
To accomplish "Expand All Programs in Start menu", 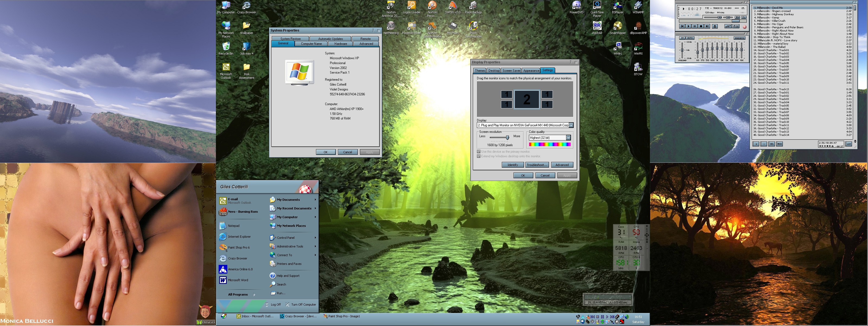I will click(x=242, y=294).
